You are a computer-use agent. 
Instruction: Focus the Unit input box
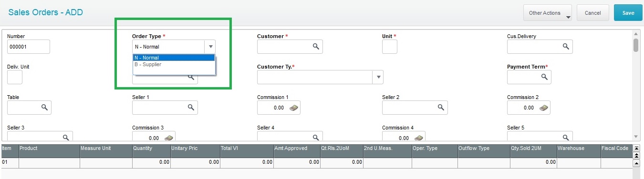coord(390,47)
